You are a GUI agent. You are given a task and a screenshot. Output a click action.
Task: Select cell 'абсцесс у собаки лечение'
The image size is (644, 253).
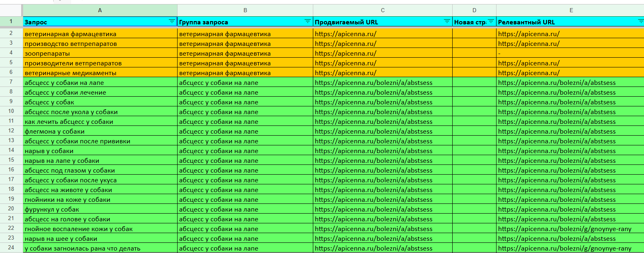click(100, 92)
